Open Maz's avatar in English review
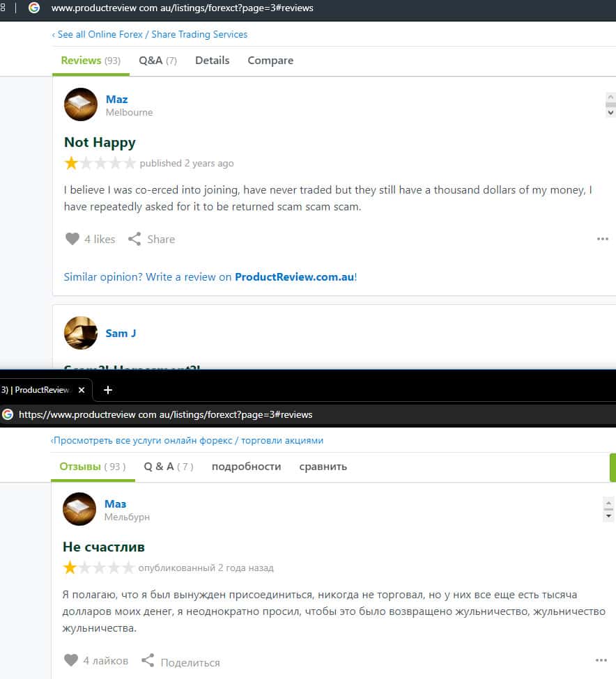The width and height of the screenshot is (616, 679). (x=81, y=104)
